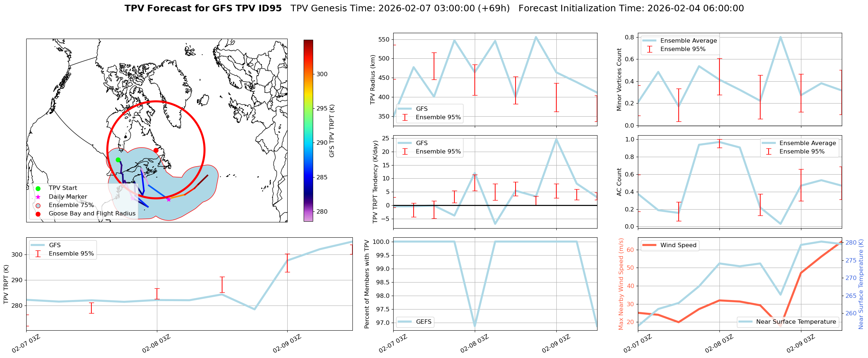Click the 300 tick label on the colorbar
The image size is (868, 358).
pyautogui.click(x=322, y=74)
